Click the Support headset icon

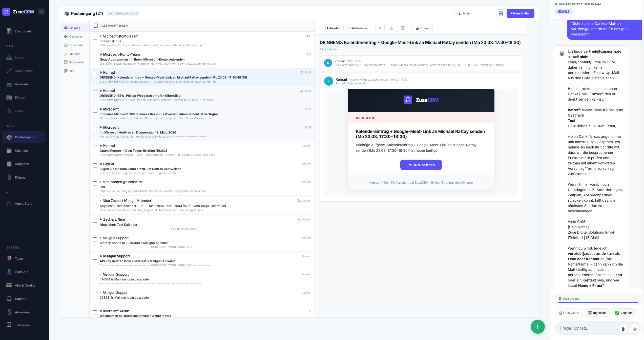[x=9, y=299]
